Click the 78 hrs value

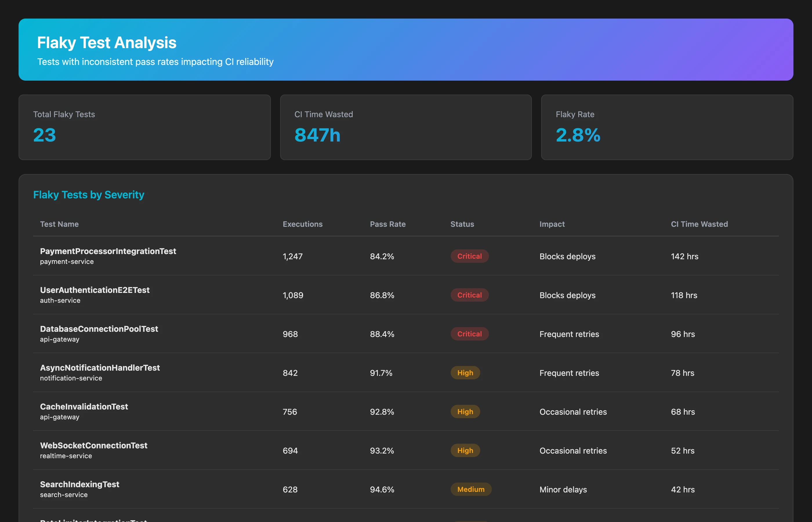[683, 373]
